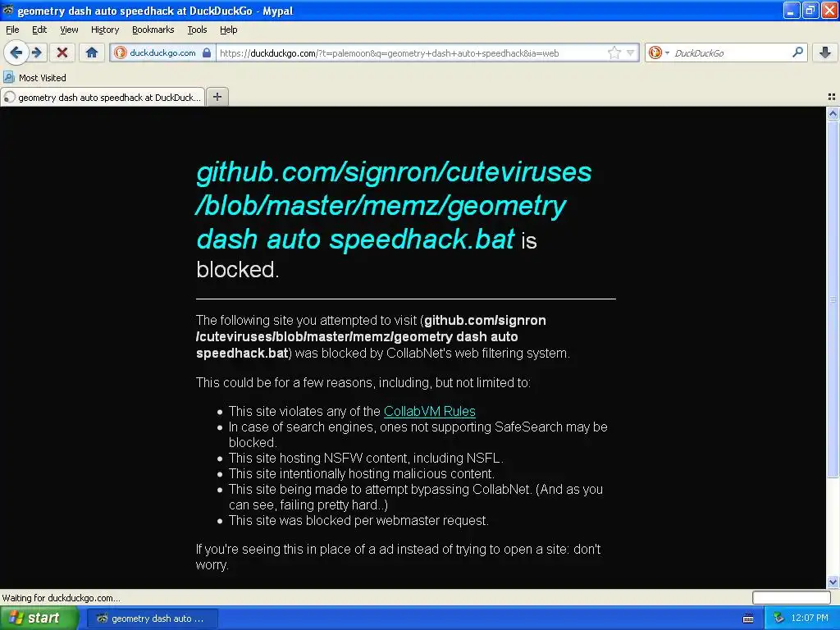Click the scrollbar down arrow

click(x=833, y=582)
